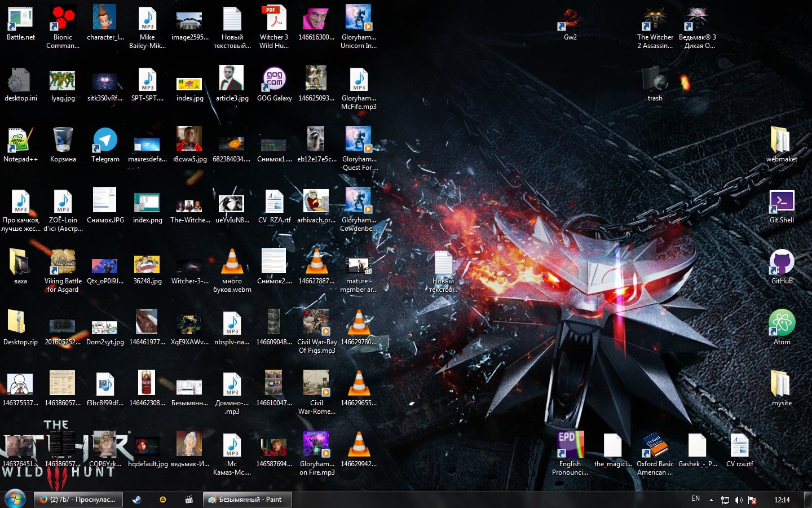
Task: Open the webmaket folder
Action: tap(782, 145)
